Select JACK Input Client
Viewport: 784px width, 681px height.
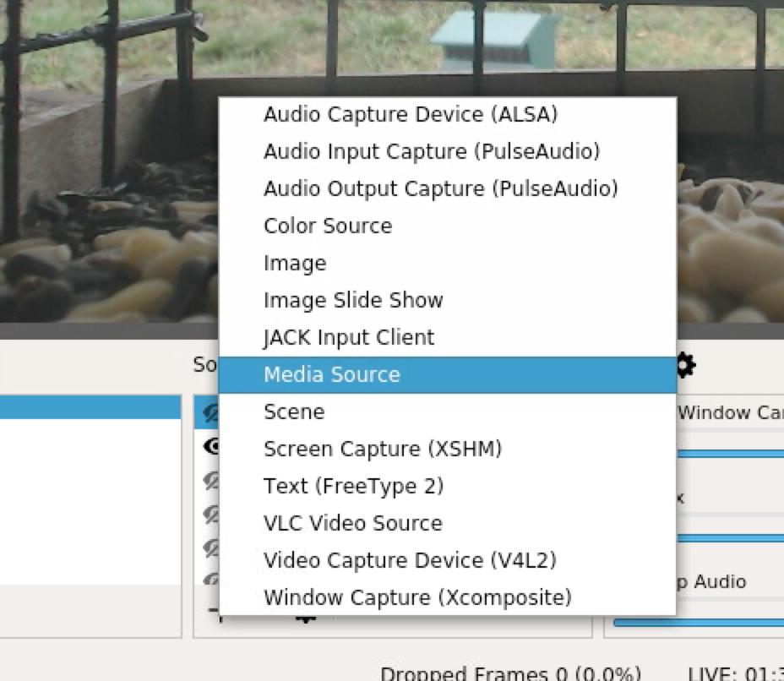pyautogui.click(x=349, y=337)
